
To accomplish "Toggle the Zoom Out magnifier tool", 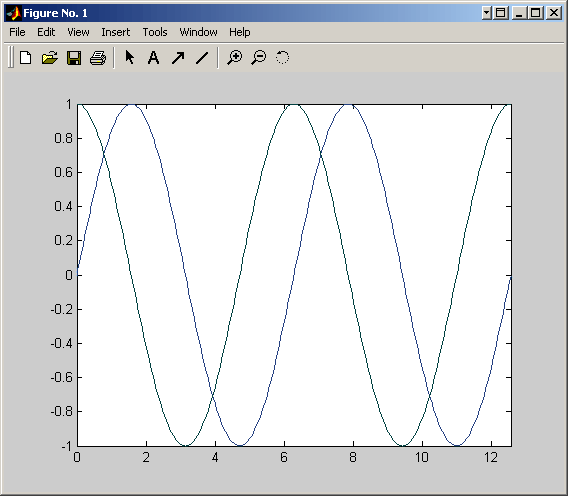I will (x=259, y=58).
